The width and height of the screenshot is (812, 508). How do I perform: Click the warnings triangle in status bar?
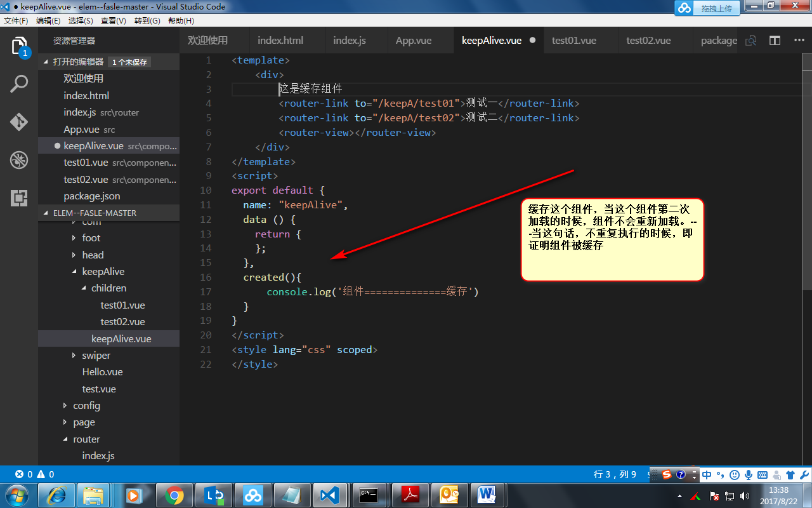(41, 474)
